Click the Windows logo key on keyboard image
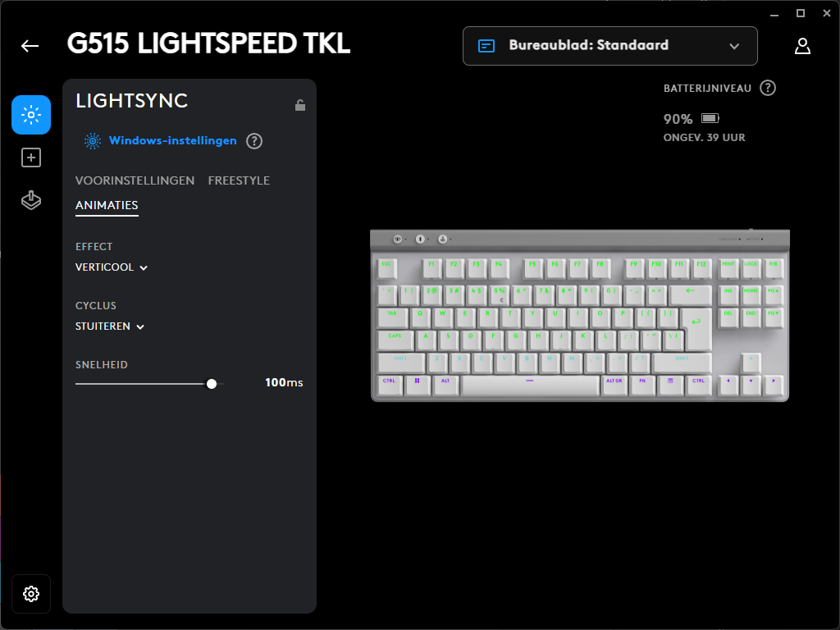Image resolution: width=840 pixels, height=630 pixels. pos(417,384)
